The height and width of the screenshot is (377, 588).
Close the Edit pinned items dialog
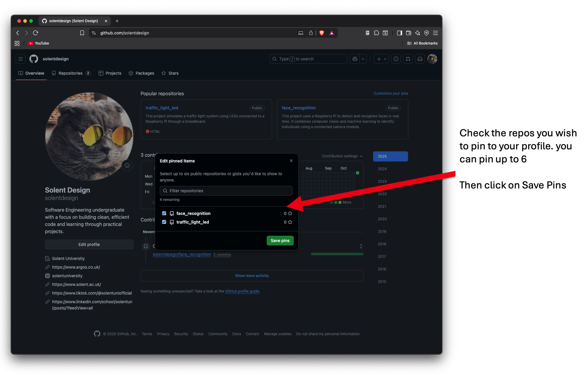coord(291,161)
